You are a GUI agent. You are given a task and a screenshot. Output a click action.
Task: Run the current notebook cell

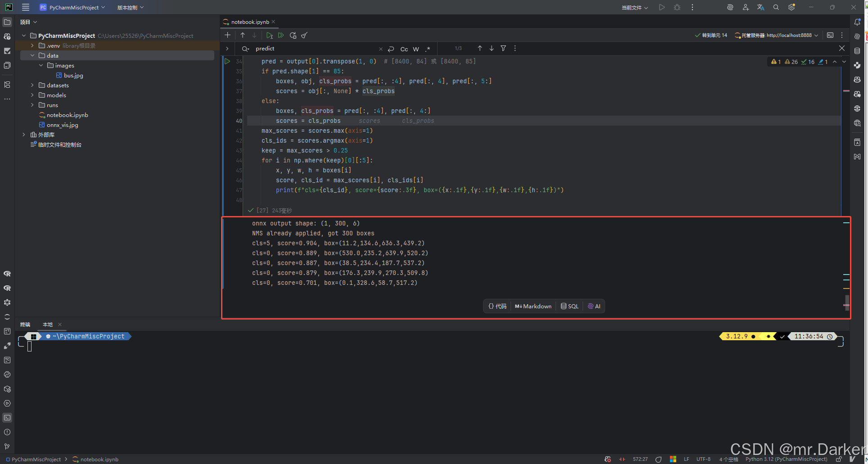pyautogui.click(x=269, y=35)
